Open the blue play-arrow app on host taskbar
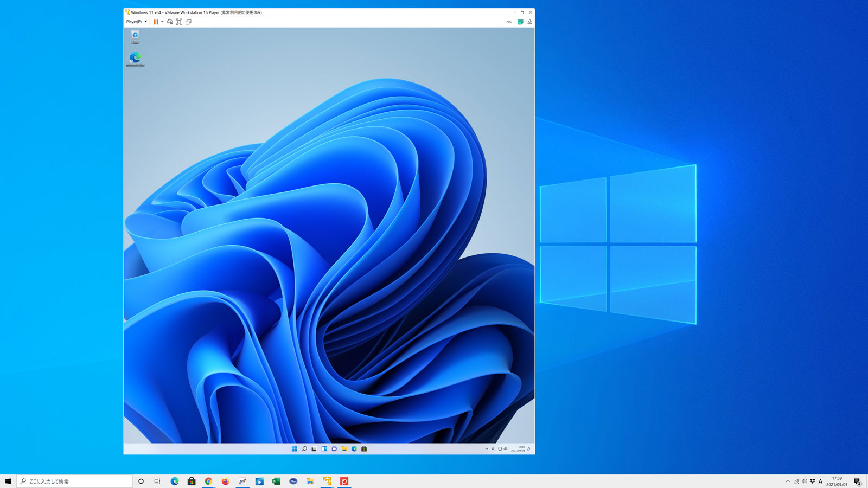The image size is (868, 488). coord(259,481)
